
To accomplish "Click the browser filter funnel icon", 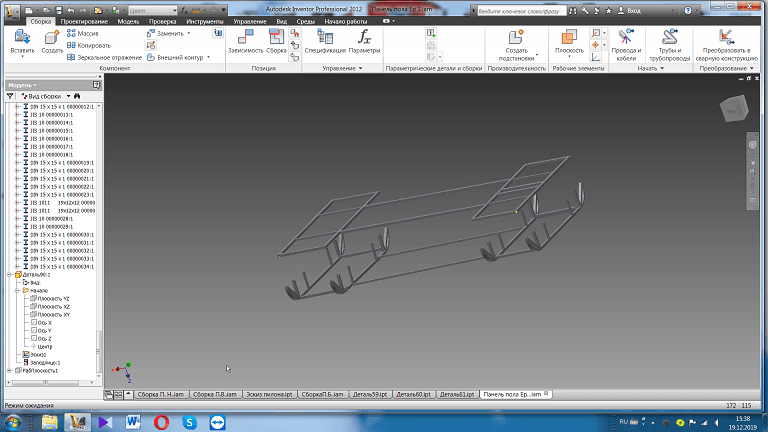I will 10,96.
